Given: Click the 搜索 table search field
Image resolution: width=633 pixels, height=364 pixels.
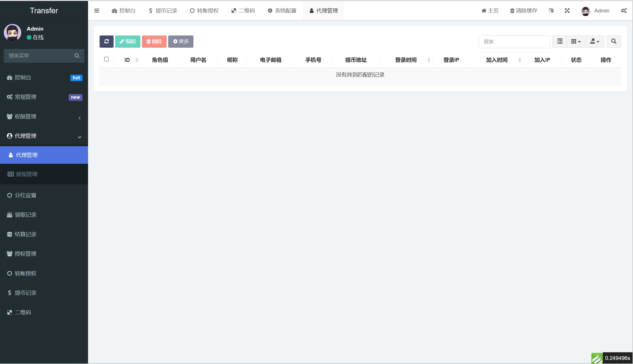Looking at the screenshot, I should [514, 42].
